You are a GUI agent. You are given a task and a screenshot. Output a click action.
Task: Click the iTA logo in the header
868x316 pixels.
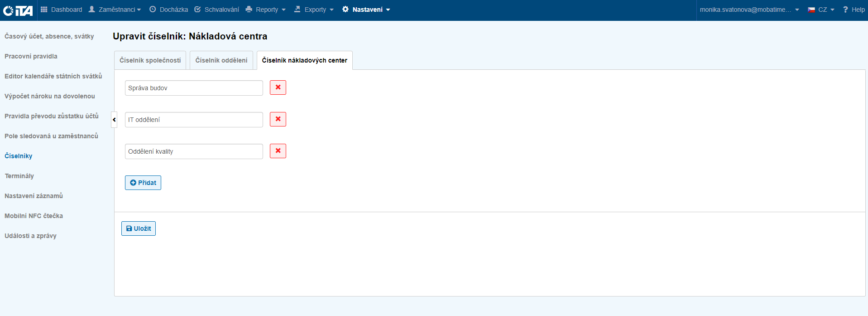click(x=18, y=10)
